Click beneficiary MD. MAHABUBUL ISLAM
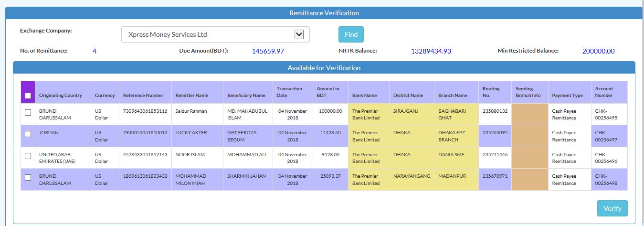 (247, 114)
